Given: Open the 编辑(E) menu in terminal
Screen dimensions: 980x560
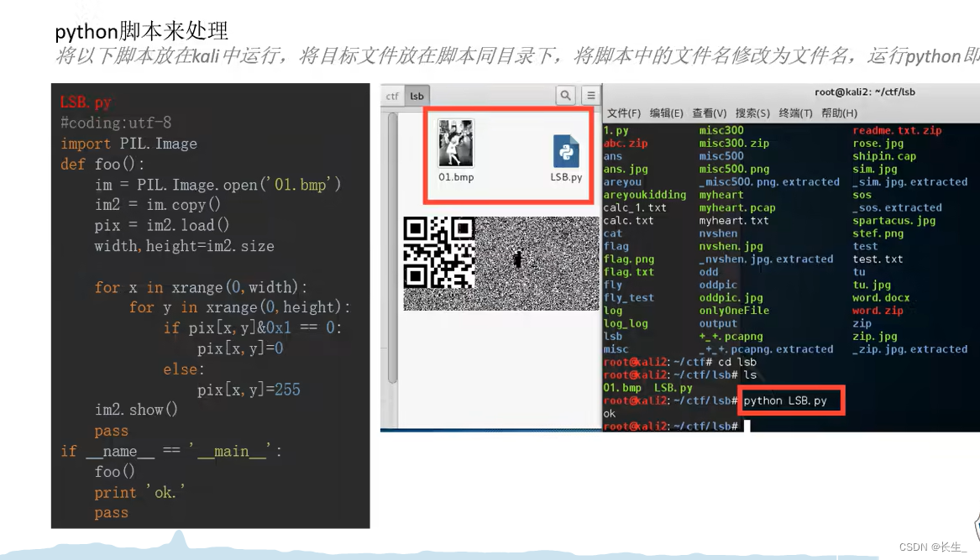Looking at the screenshot, I should [666, 113].
